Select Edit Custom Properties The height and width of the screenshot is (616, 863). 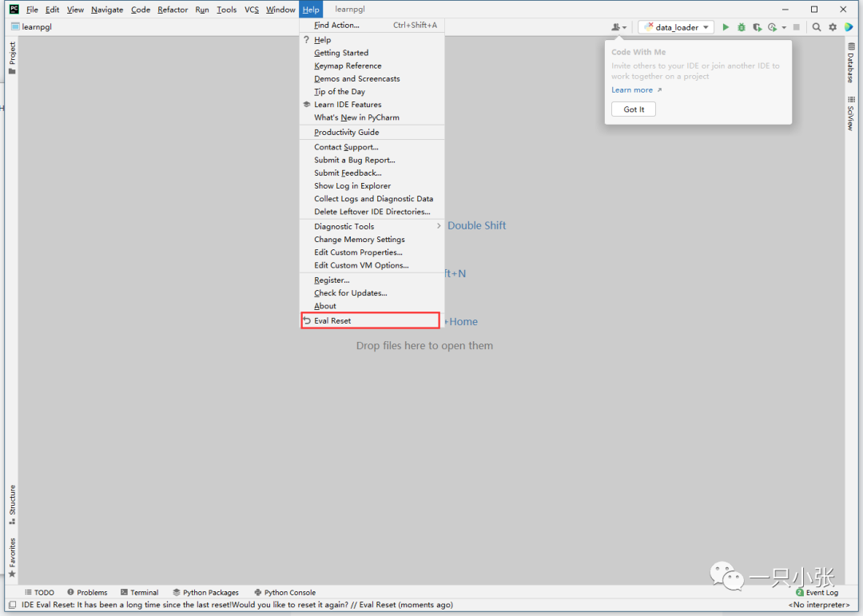[x=372, y=252]
